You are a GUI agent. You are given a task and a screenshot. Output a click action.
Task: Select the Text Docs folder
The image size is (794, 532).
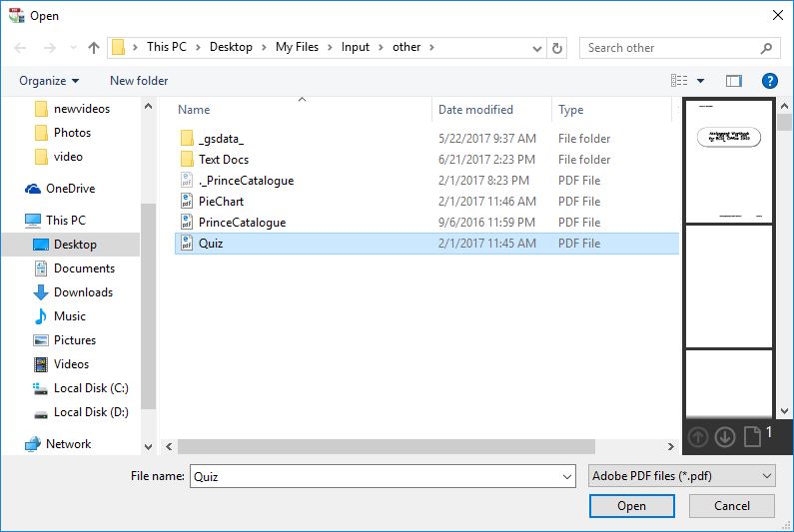pos(426,160)
